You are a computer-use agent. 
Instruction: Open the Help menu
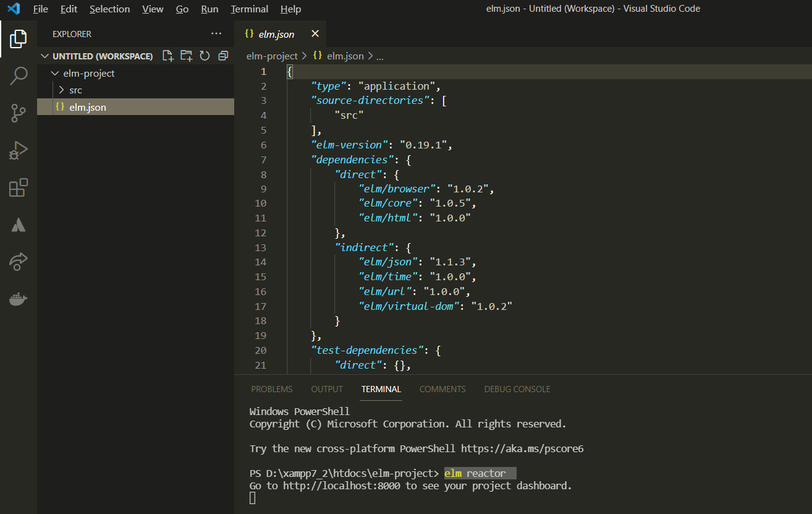290,9
